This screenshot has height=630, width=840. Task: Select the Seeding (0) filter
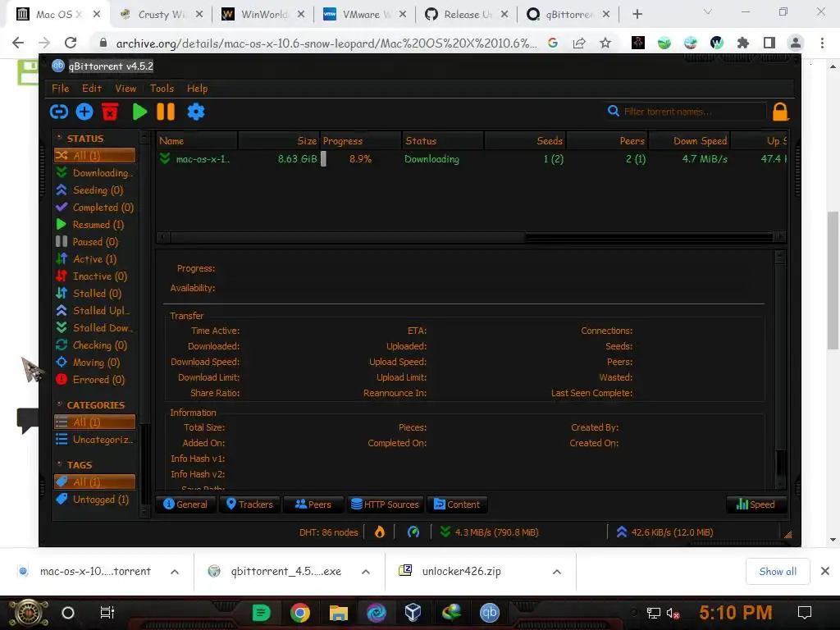95,189
